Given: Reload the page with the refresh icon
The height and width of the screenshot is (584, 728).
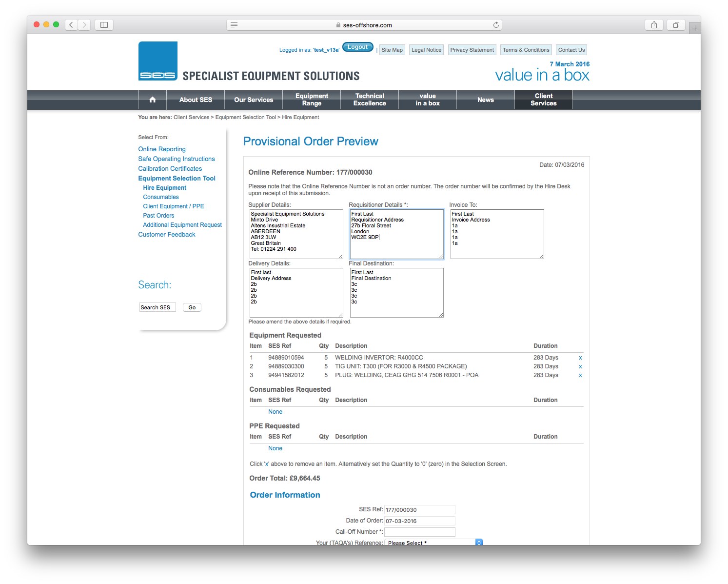Looking at the screenshot, I should pyautogui.click(x=496, y=25).
